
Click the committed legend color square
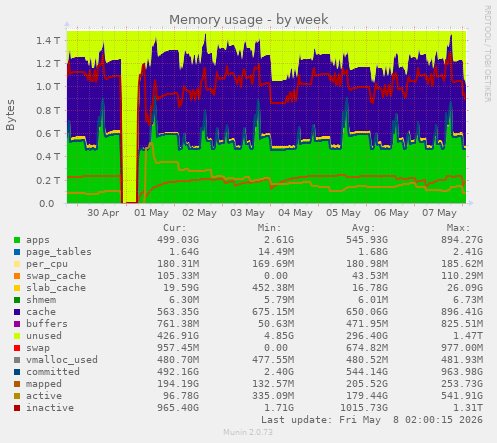tap(17, 372)
